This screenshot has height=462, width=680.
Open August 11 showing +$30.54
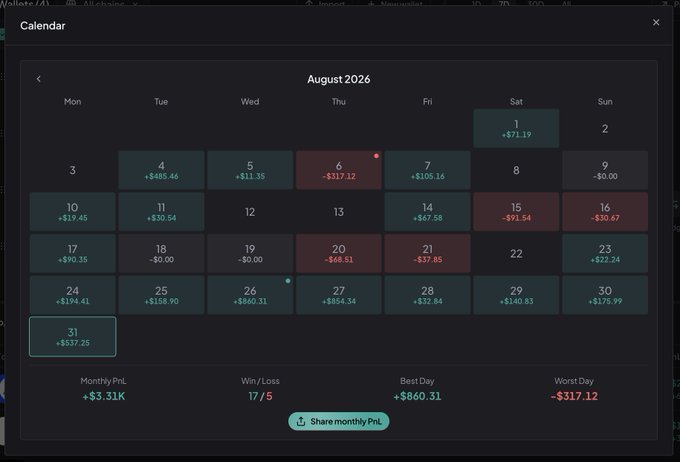[161, 212]
